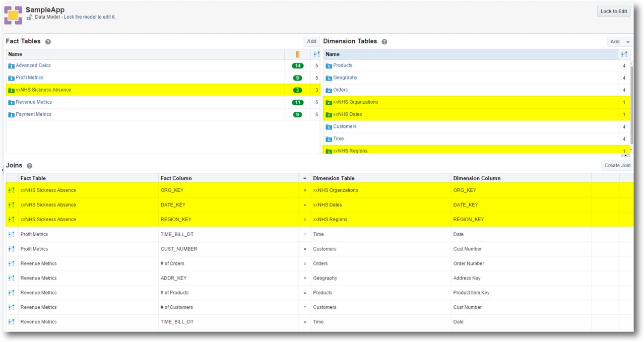Select 'Product Item Key' dimension column cell
Viewport: 644px width, 342px height.
point(521,293)
